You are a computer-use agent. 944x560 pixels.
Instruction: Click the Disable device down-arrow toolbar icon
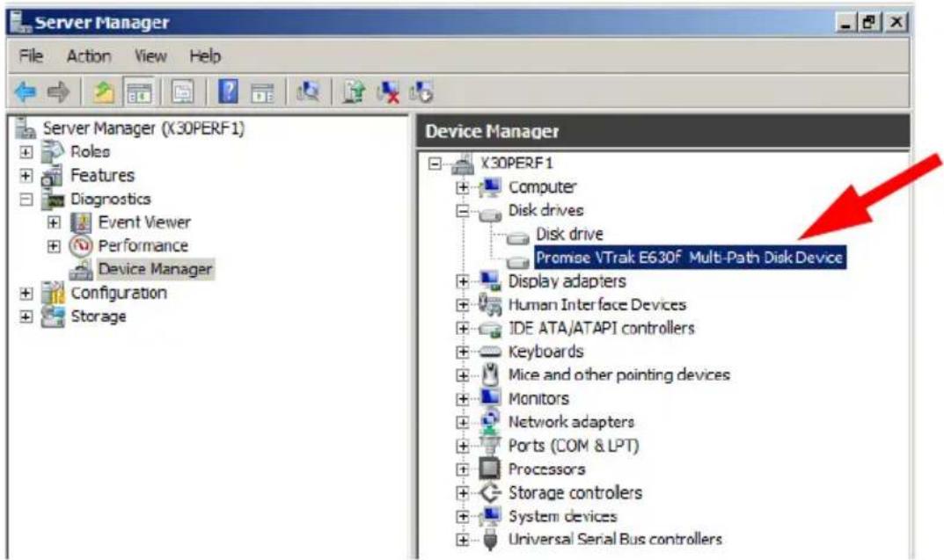pyautogui.click(x=421, y=92)
